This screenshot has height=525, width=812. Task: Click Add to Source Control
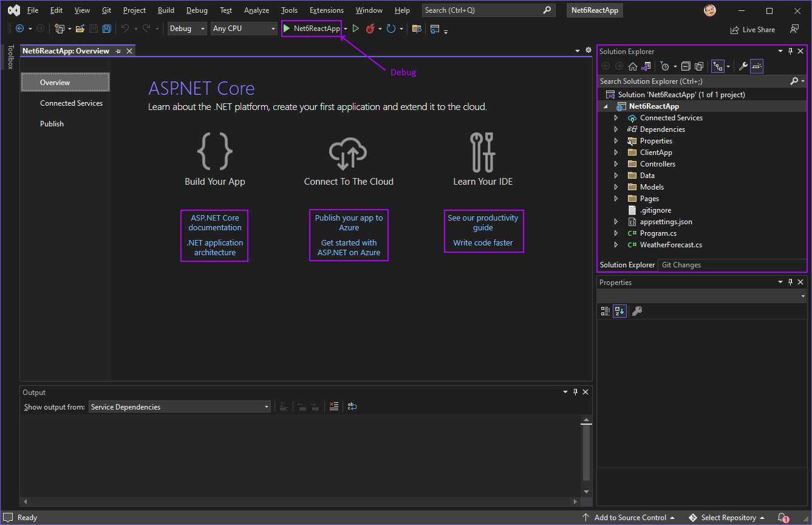[629, 518]
